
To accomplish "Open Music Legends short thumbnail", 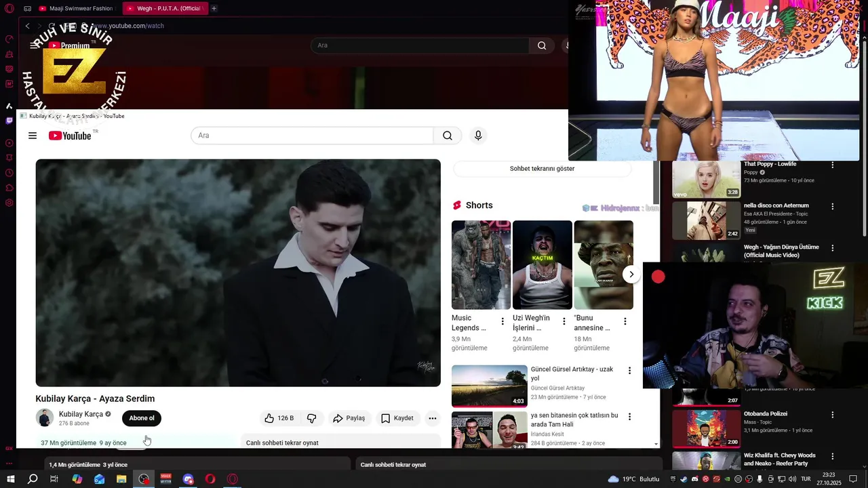I will pos(481,265).
